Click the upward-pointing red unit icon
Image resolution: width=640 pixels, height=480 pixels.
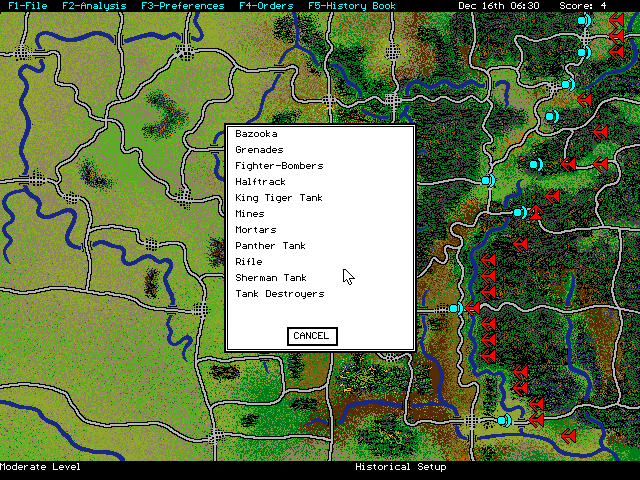pos(536,212)
